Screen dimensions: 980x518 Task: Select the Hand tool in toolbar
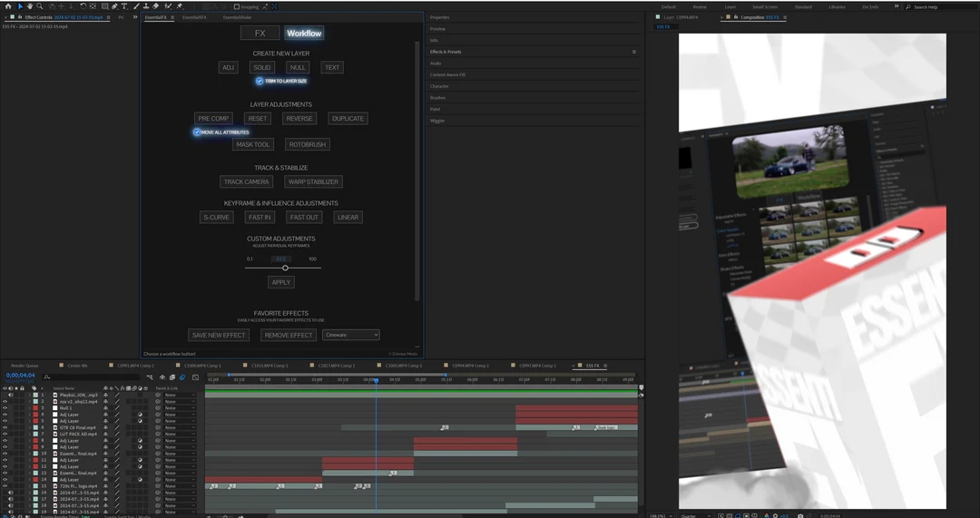pyautogui.click(x=30, y=6)
